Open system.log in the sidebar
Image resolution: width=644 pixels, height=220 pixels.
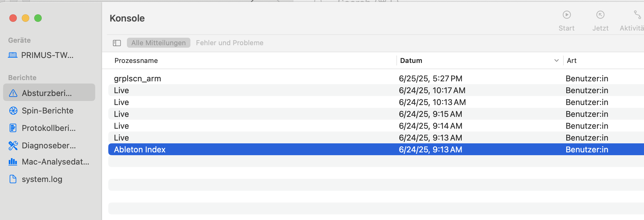[x=42, y=179]
